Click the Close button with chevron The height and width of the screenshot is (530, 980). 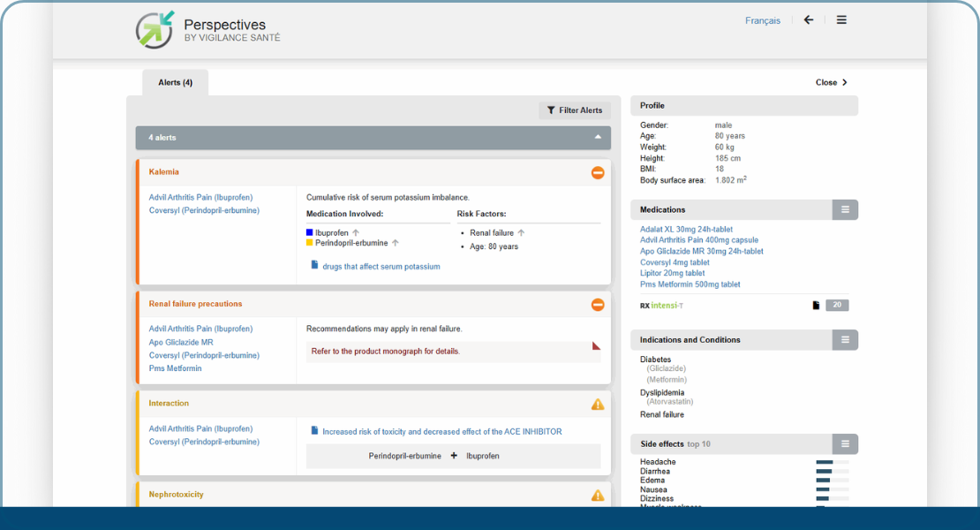coord(831,82)
